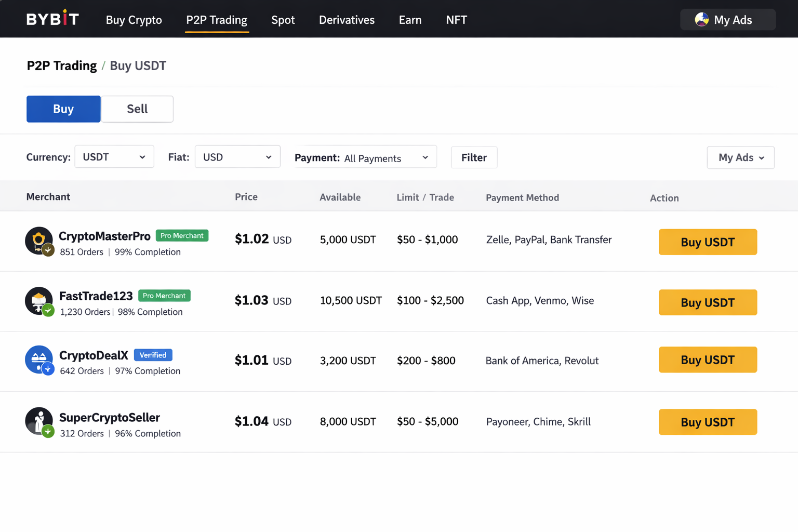Click the $1.04 USD price
This screenshot has height=532, width=798.
[x=263, y=421]
